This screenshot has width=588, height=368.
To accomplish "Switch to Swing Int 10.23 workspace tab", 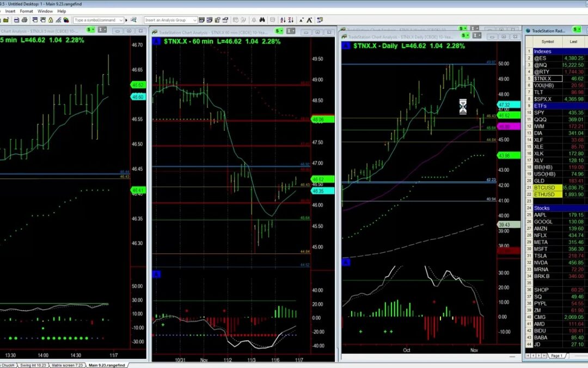I will 33,365.
